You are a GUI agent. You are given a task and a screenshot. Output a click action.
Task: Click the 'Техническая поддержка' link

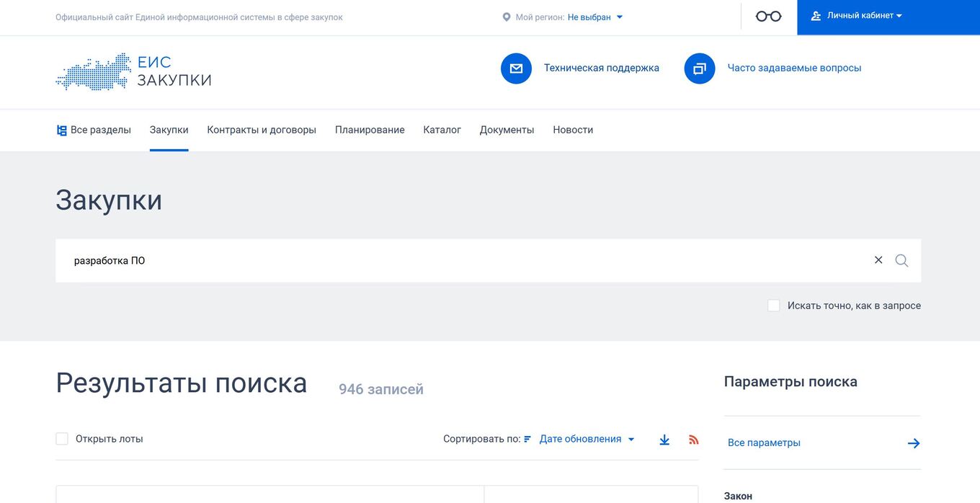(x=602, y=68)
